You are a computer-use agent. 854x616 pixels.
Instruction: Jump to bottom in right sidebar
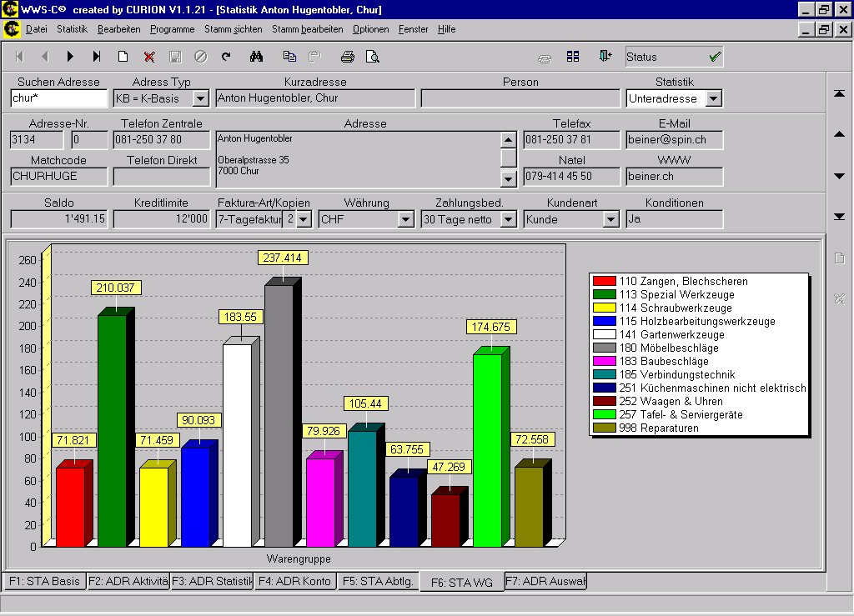pos(839,217)
